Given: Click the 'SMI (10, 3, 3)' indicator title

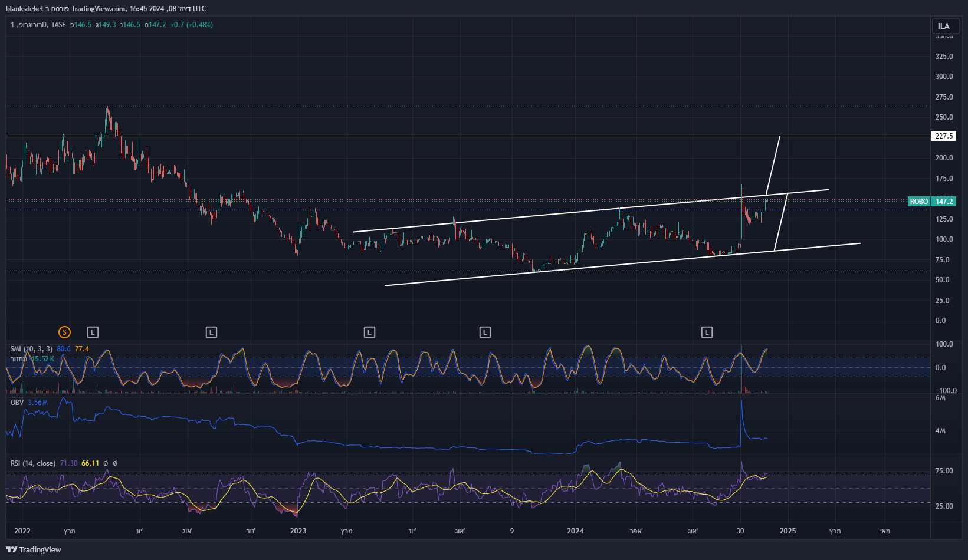Looking at the screenshot, I should pos(31,349).
